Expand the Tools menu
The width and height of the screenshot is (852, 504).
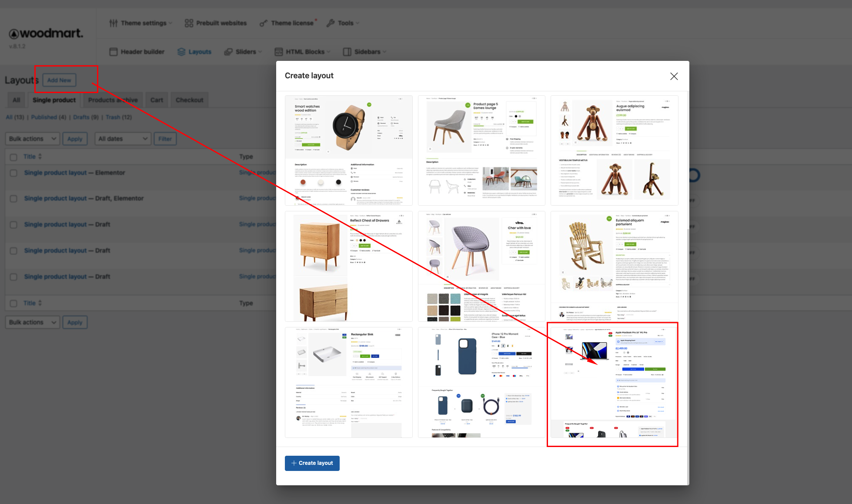(358, 23)
